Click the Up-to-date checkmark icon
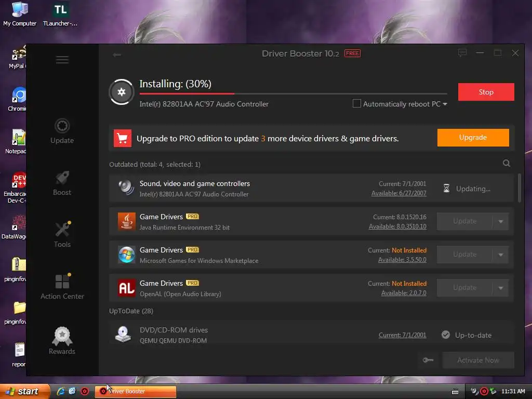 tap(445, 335)
